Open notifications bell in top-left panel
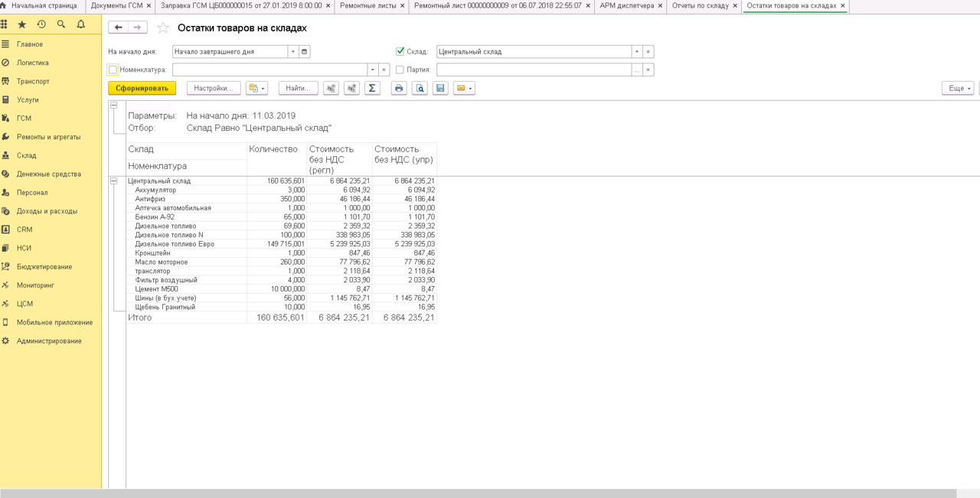Image resolution: width=980 pixels, height=498 pixels. (80, 24)
